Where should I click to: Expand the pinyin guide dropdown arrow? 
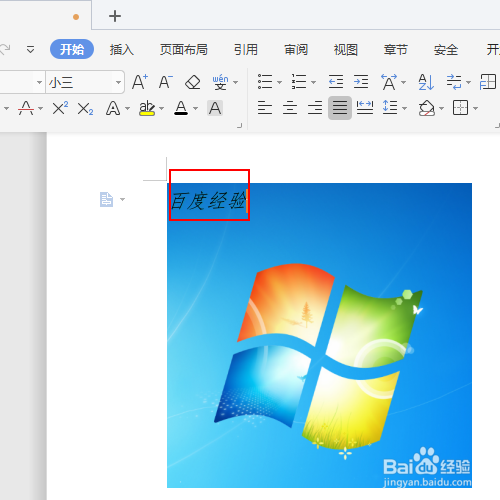pos(236,82)
